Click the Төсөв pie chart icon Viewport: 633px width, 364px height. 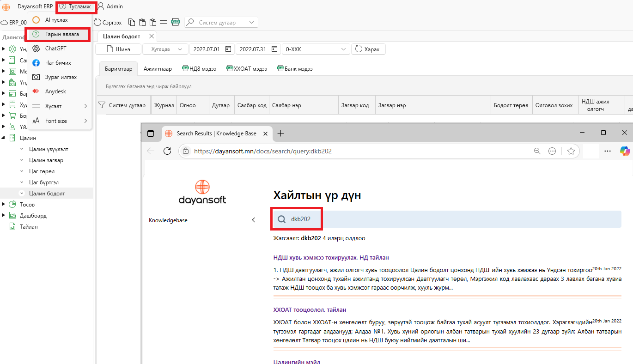(x=12, y=204)
